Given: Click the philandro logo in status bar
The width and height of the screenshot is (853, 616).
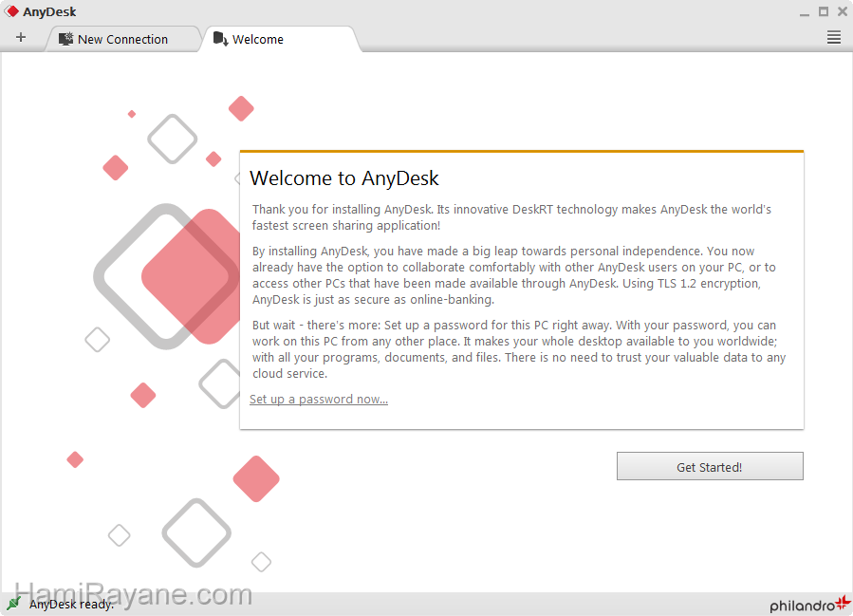Looking at the screenshot, I should 810,604.
